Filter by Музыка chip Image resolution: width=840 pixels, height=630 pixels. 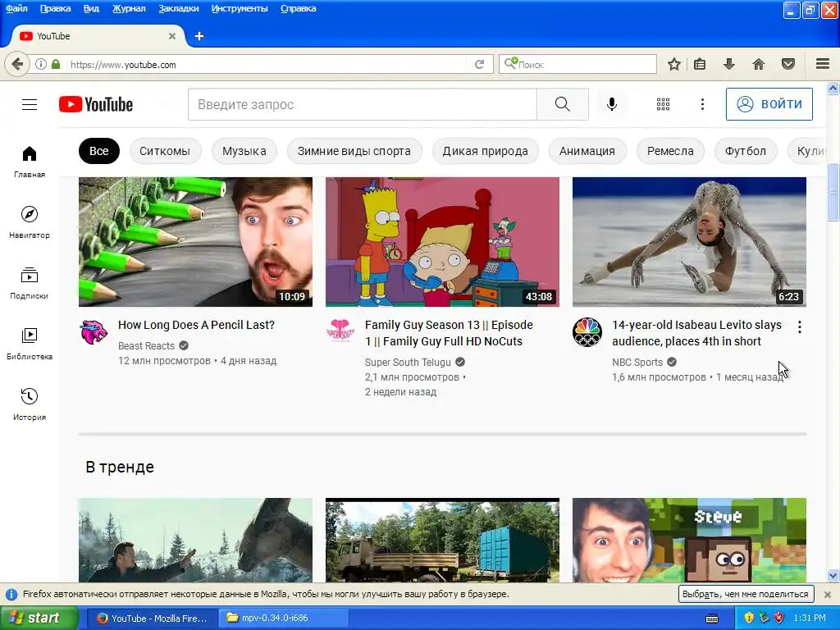pyautogui.click(x=244, y=151)
